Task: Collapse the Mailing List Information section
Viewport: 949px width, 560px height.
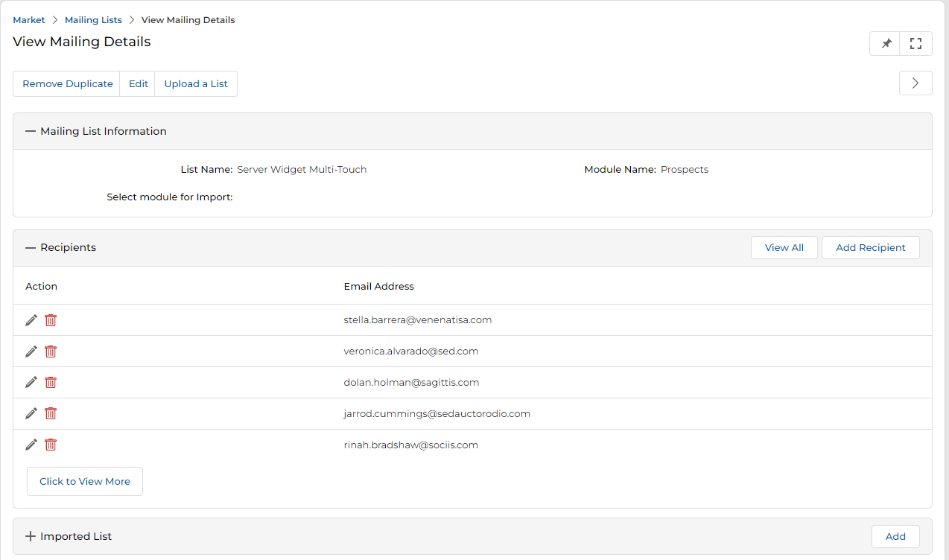Action: click(31, 131)
